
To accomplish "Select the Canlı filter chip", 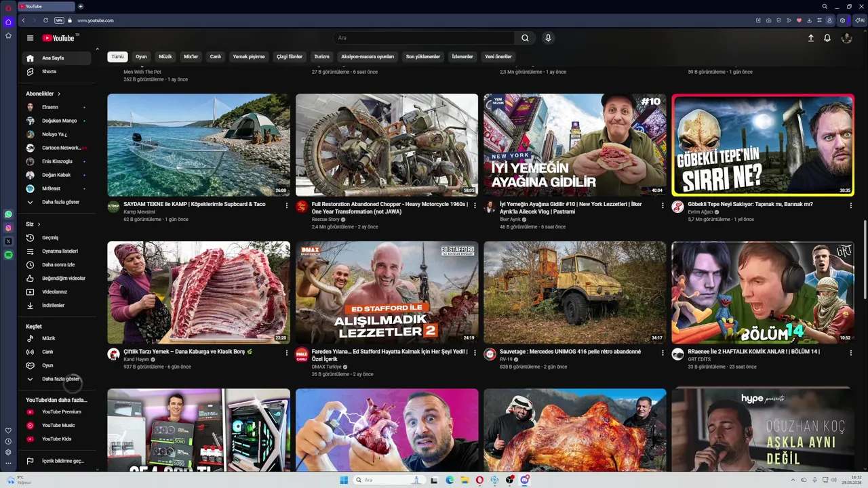I will pyautogui.click(x=216, y=57).
